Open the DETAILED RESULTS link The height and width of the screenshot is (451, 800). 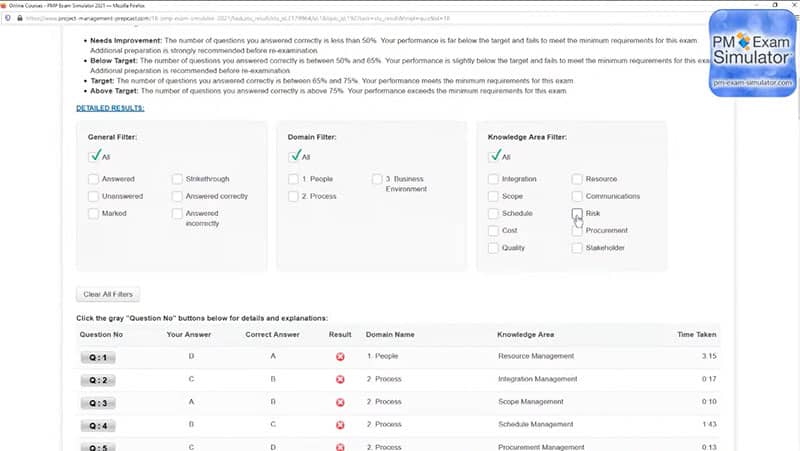click(110, 108)
